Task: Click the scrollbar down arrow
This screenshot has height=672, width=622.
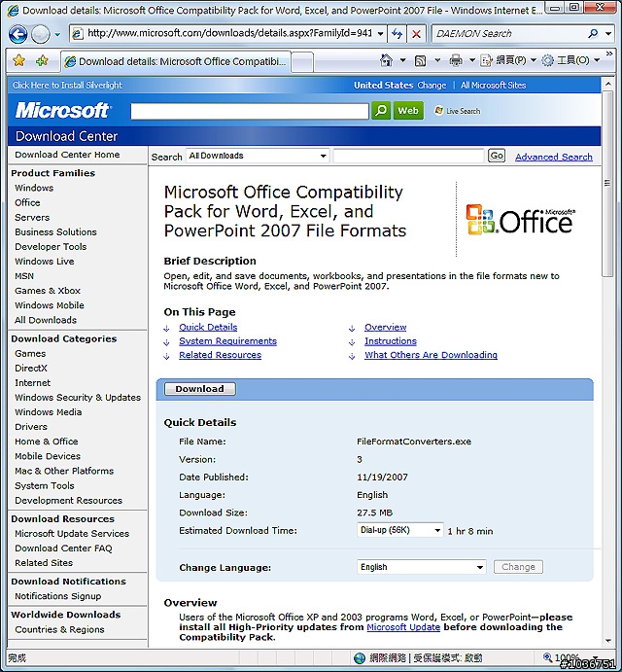Action: [607, 641]
